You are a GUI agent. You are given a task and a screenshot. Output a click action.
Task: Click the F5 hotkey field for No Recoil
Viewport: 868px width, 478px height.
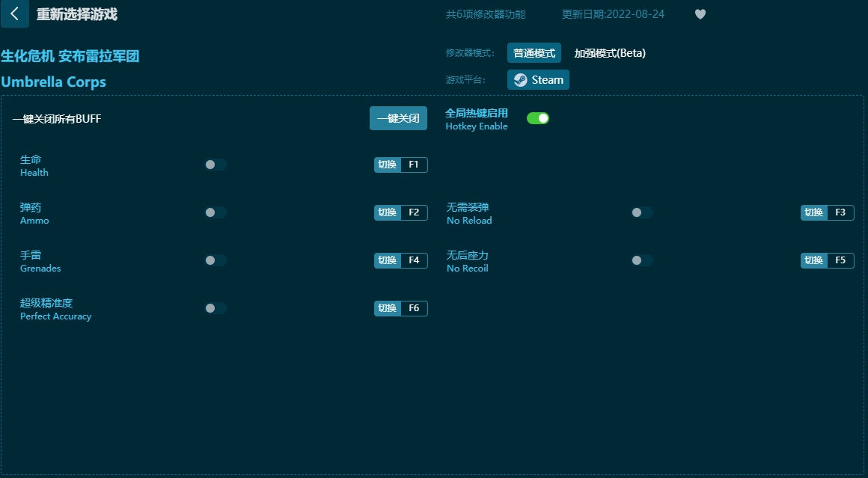[840, 260]
